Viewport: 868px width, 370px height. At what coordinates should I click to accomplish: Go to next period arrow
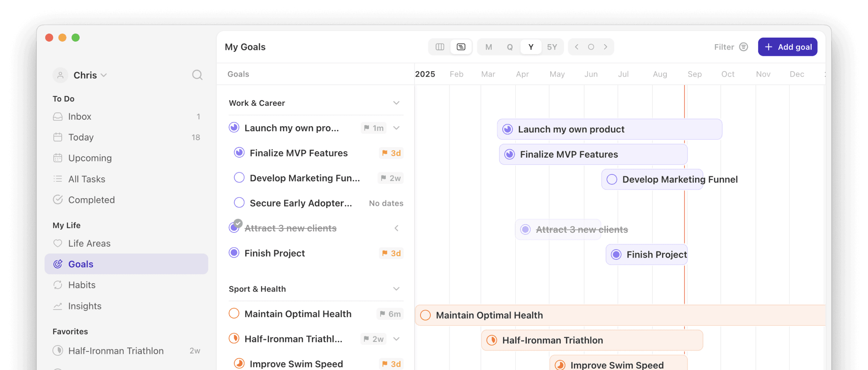[606, 47]
